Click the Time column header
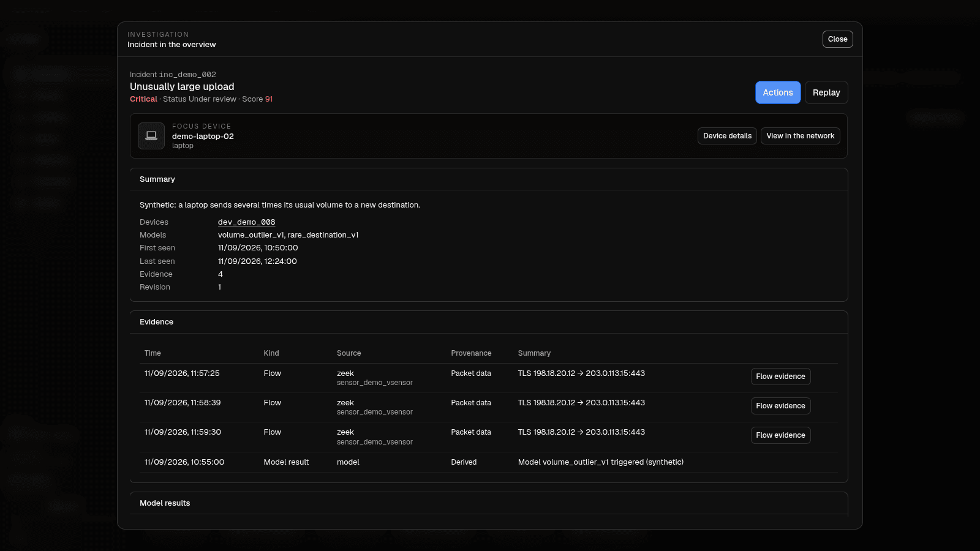The height and width of the screenshot is (551, 980). [x=153, y=353]
